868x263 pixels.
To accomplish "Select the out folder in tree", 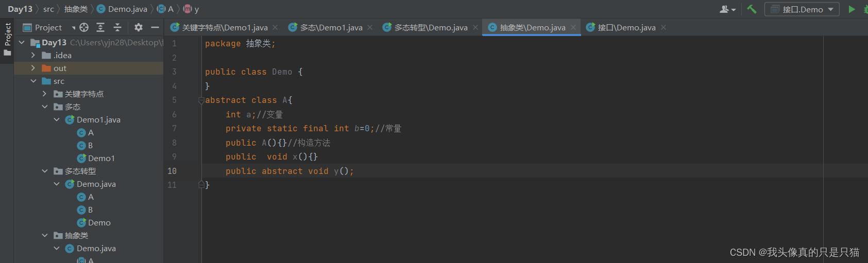I will click(x=89, y=68).
